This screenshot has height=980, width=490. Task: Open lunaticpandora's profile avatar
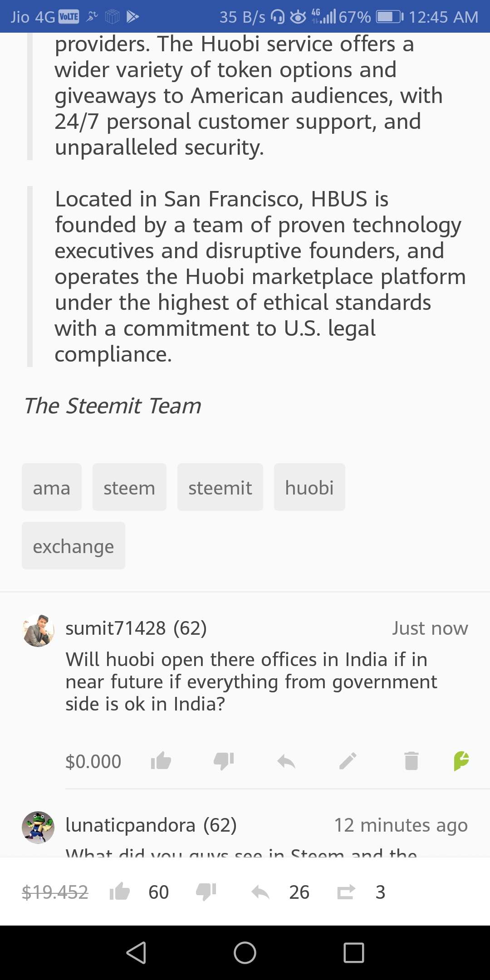pos(38,828)
